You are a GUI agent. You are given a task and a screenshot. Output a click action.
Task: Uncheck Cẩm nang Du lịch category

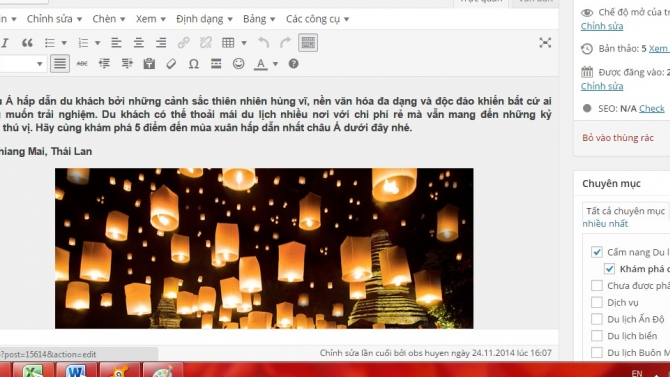pyautogui.click(x=597, y=252)
